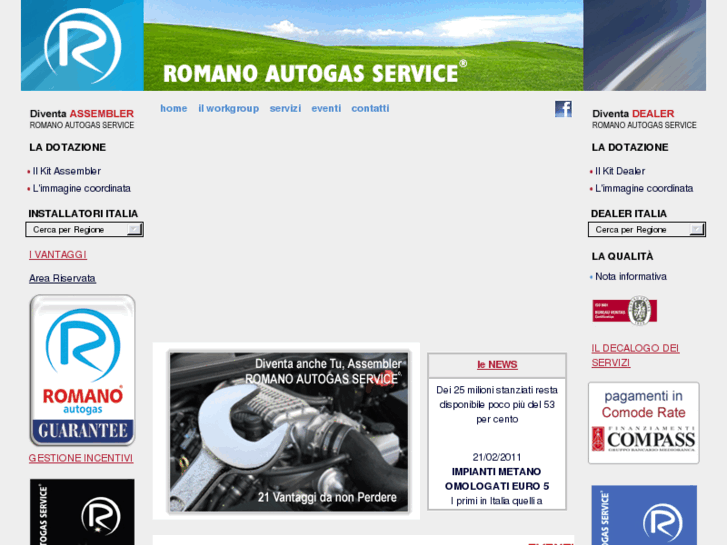Click the 21/02/2011 news date
Screen dimensions: 727x545
[x=497, y=457]
